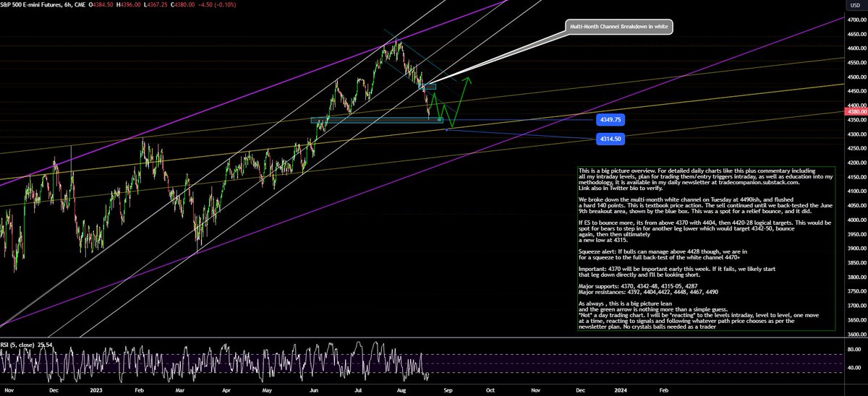Click the 2023 label on time axis

point(97,389)
